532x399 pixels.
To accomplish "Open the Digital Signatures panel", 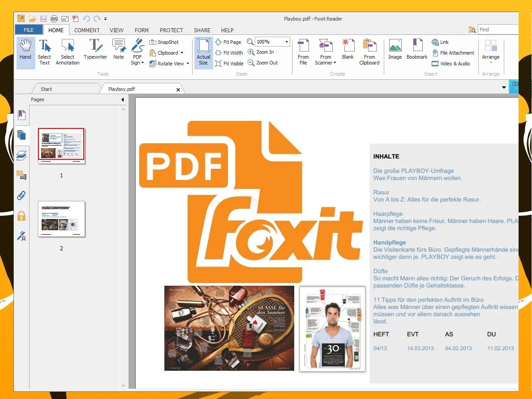I will 21,236.
